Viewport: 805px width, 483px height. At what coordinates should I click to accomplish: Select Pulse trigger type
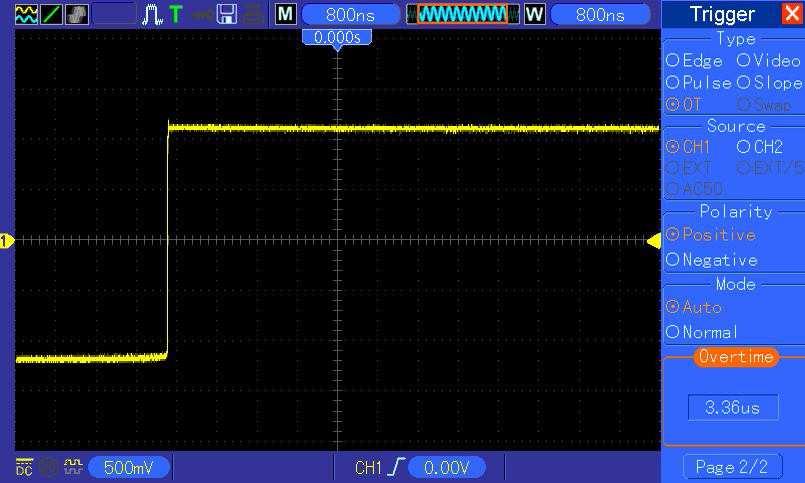click(699, 83)
